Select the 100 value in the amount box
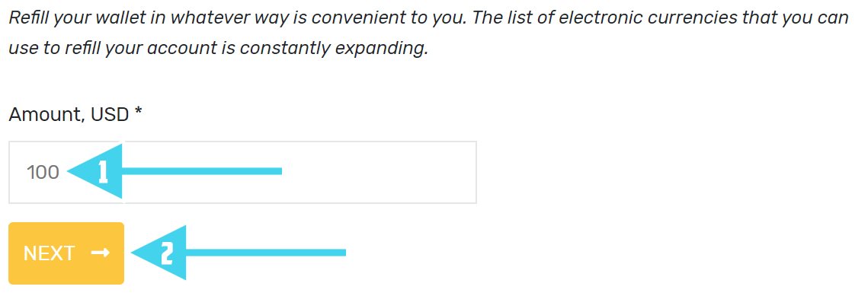Viewport: 868px width, 296px height. pos(43,172)
